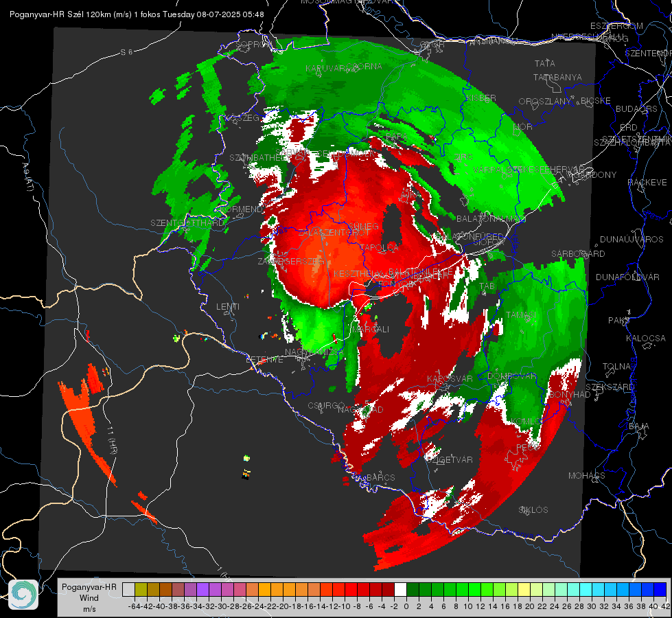The height and width of the screenshot is (618, 672).
Task: Click the TOLNA city label
Action: [616, 367]
